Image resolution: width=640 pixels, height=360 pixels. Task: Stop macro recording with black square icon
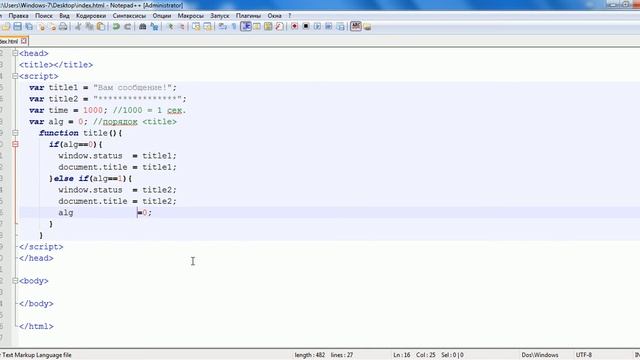(306, 27)
